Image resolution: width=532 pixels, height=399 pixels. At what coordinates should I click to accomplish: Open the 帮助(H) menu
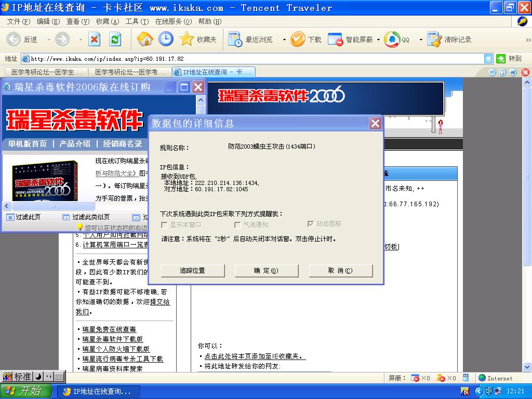pos(210,21)
